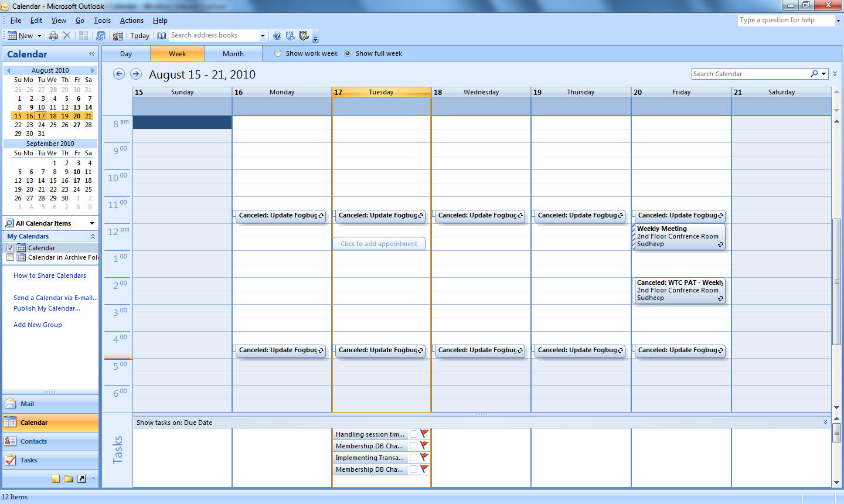Go back to the previous week
The height and width of the screenshot is (504, 844).
click(x=119, y=74)
